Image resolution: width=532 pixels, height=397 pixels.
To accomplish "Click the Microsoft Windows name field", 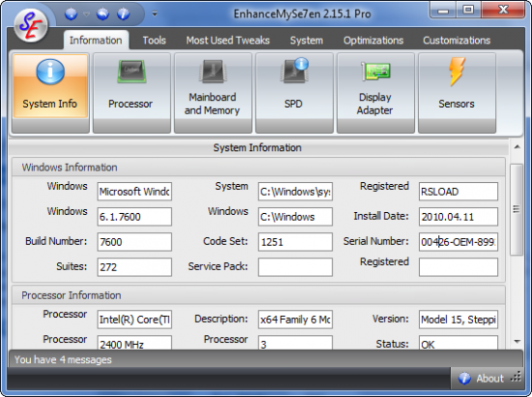I will tap(134, 192).
